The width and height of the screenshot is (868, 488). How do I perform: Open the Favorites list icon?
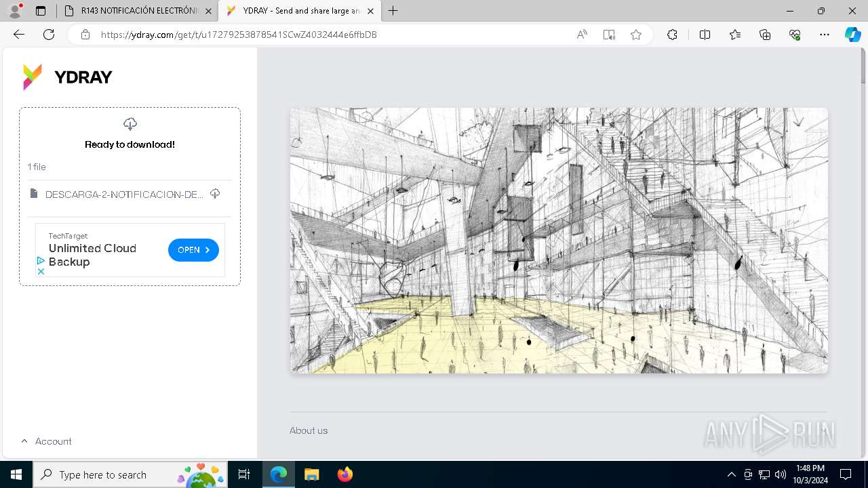coord(735,35)
